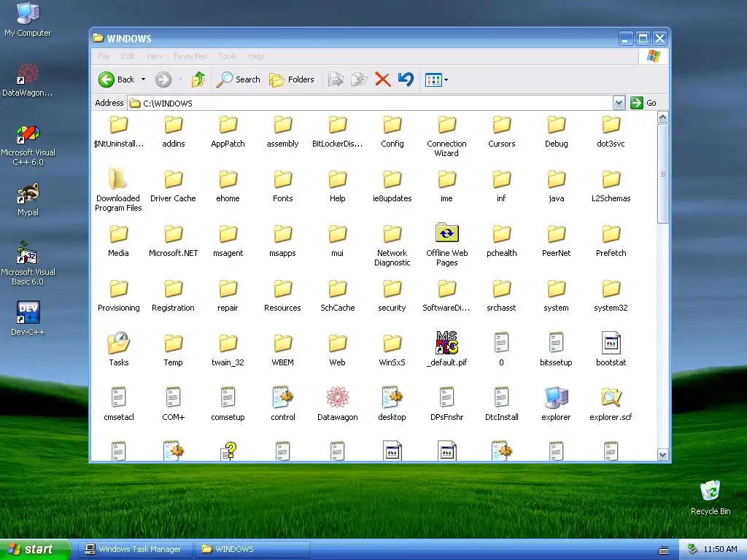
Task: Select the cmsetacl file
Action: [x=118, y=404]
